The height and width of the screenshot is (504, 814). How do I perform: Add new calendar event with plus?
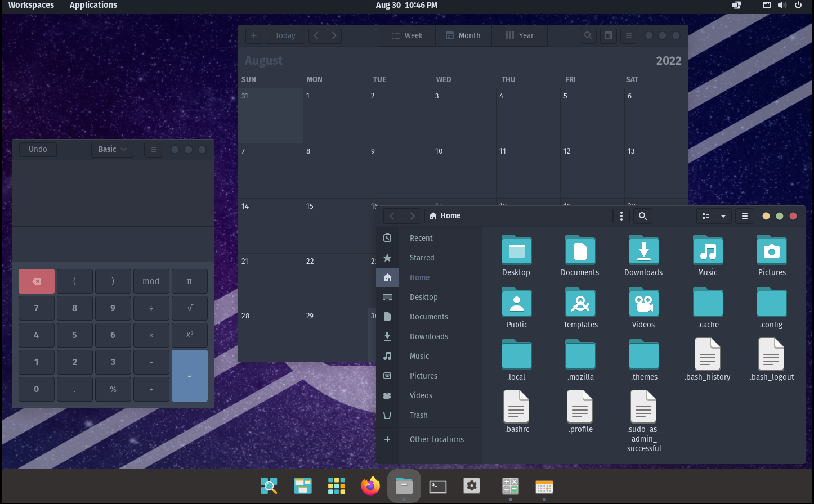pos(254,35)
